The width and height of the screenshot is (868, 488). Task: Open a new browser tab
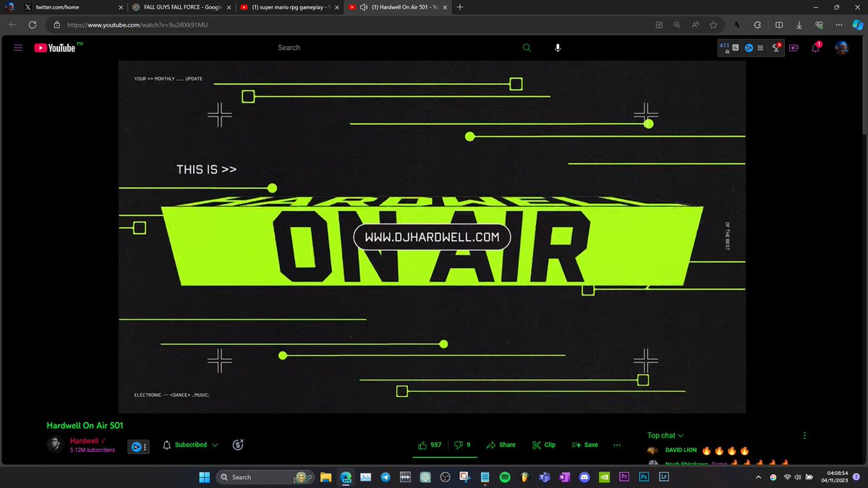pyautogui.click(x=460, y=7)
